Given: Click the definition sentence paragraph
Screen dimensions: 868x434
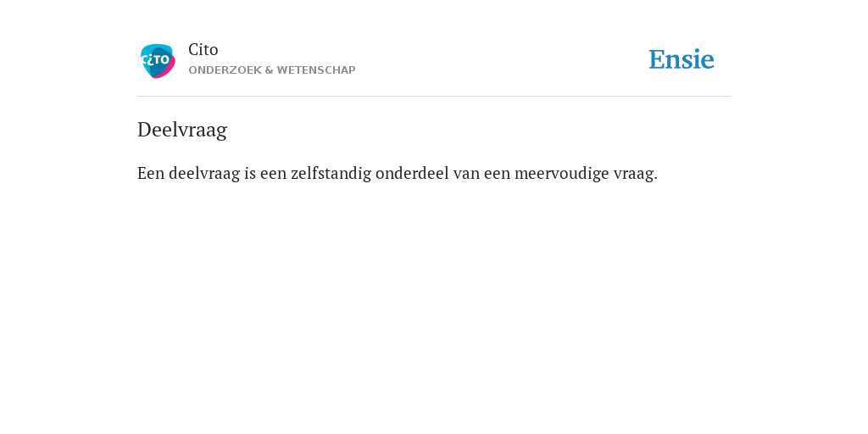Looking at the screenshot, I should tap(398, 174).
